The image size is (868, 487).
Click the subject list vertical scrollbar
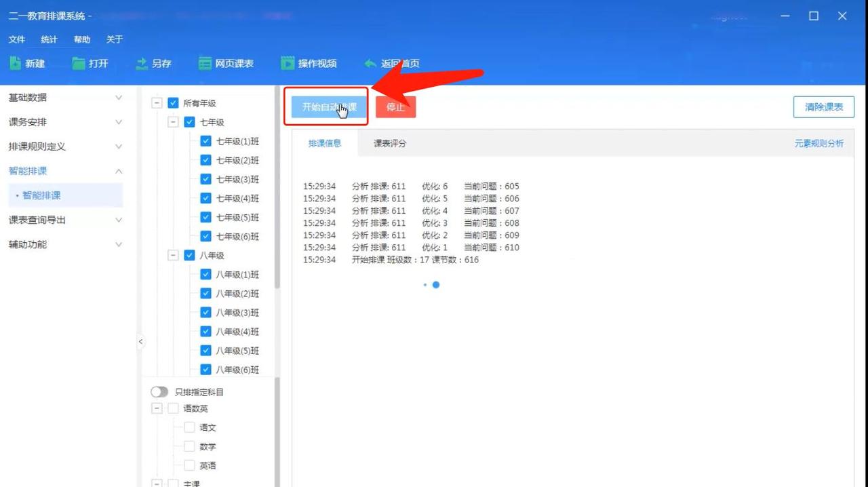(x=277, y=432)
